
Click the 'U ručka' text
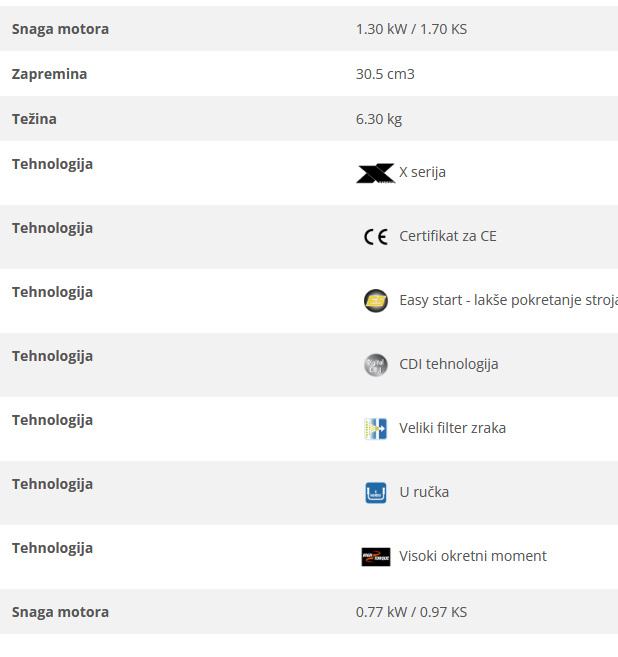pos(424,492)
